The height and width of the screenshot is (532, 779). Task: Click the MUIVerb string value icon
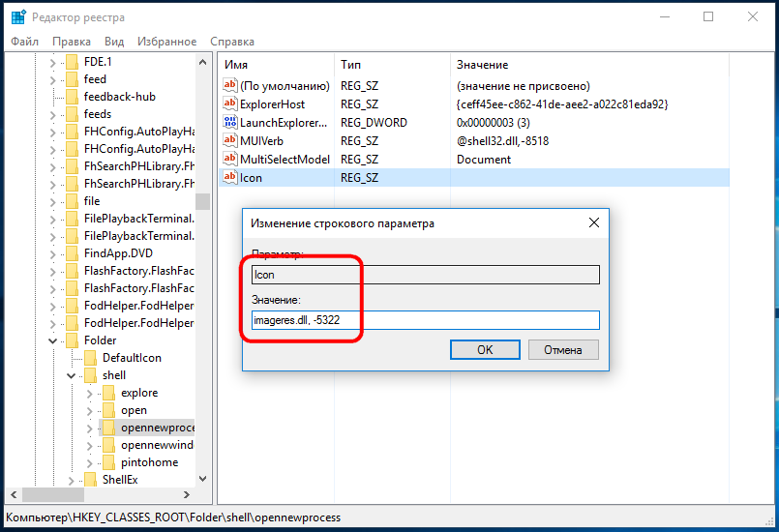point(230,140)
